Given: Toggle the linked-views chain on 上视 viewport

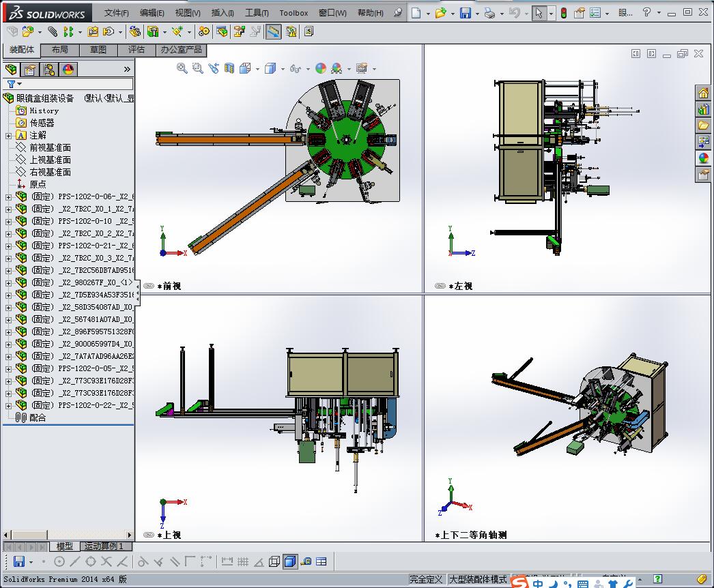Looking at the screenshot, I should point(149,535).
